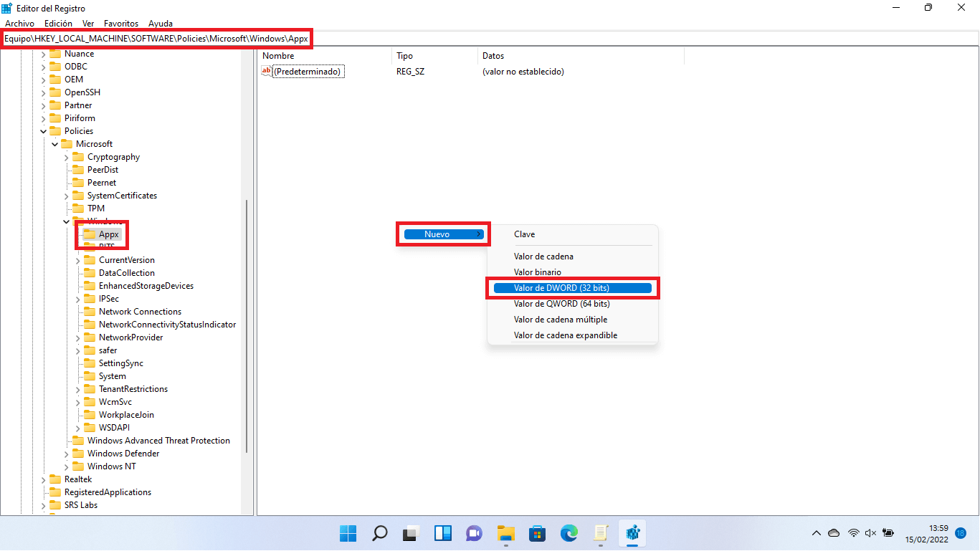Image resolution: width=980 pixels, height=551 pixels.
Task: Open Widgets from taskbar
Action: (x=442, y=533)
